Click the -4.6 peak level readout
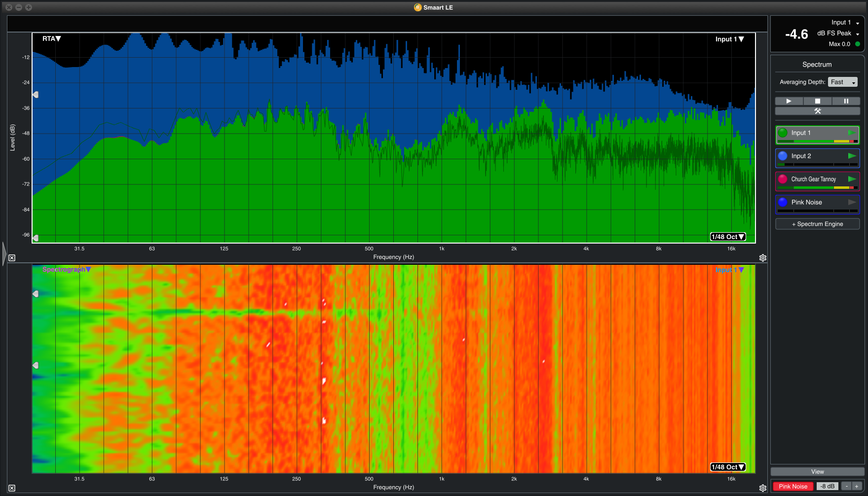 coord(796,34)
